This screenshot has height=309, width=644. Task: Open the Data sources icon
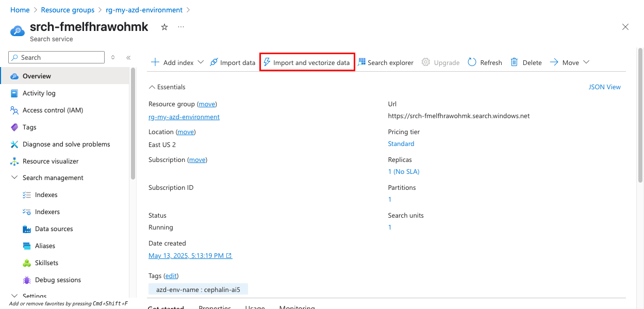click(x=27, y=229)
